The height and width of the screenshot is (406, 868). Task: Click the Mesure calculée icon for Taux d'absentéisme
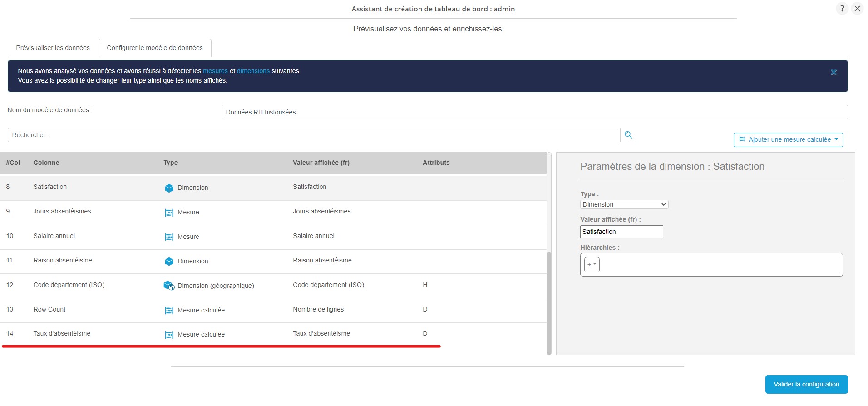[x=169, y=335]
